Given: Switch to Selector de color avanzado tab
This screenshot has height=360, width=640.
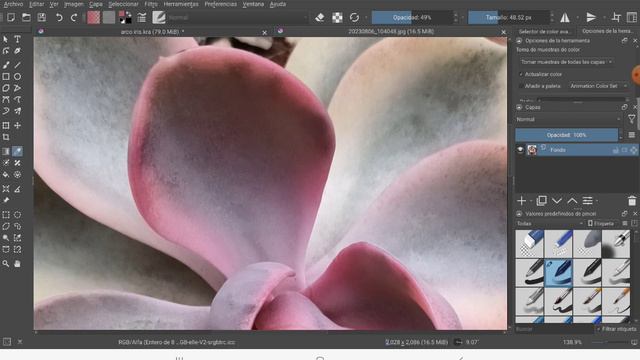Looking at the screenshot, I should [x=544, y=31].
